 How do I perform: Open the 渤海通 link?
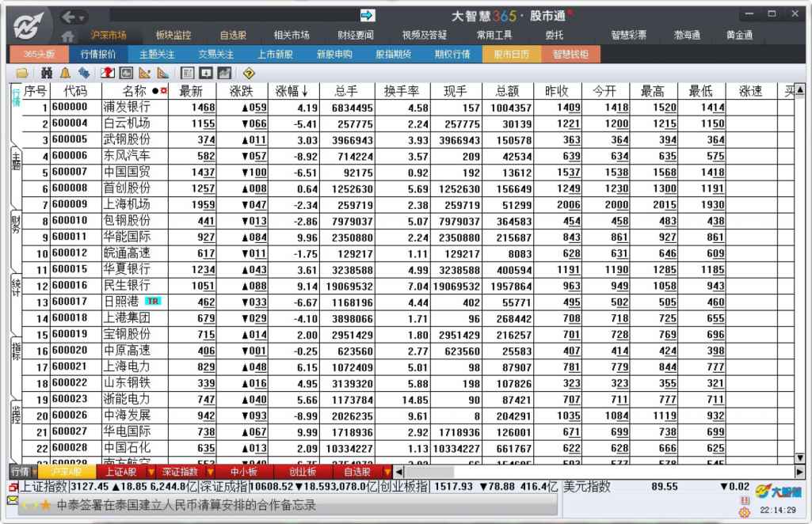click(687, 35)
